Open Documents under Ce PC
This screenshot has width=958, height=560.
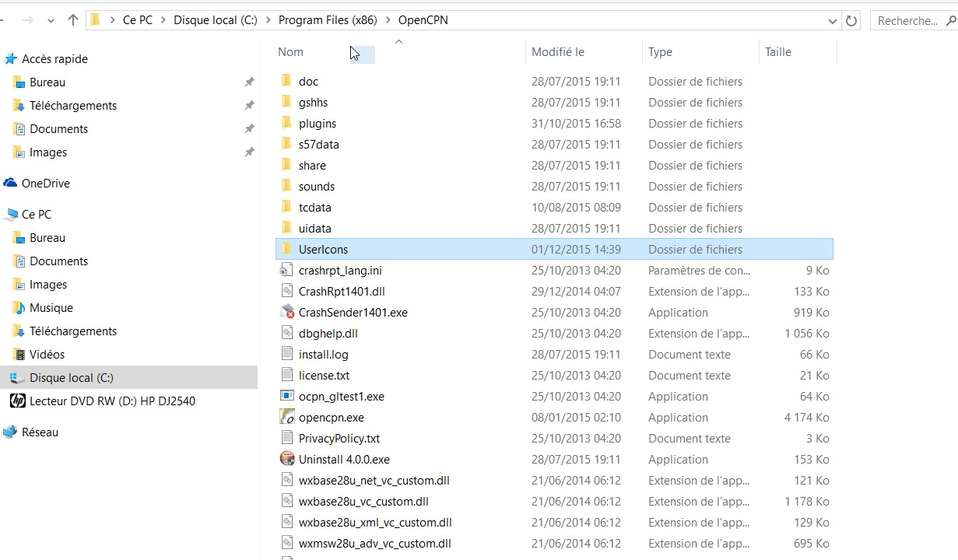coord(58,261)
